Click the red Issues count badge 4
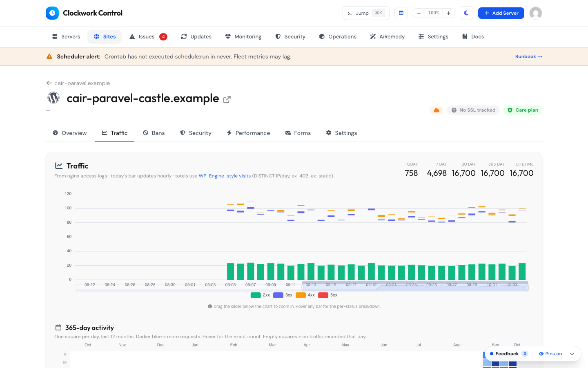Viewport: 588px width, 368px height. (163, 37)
